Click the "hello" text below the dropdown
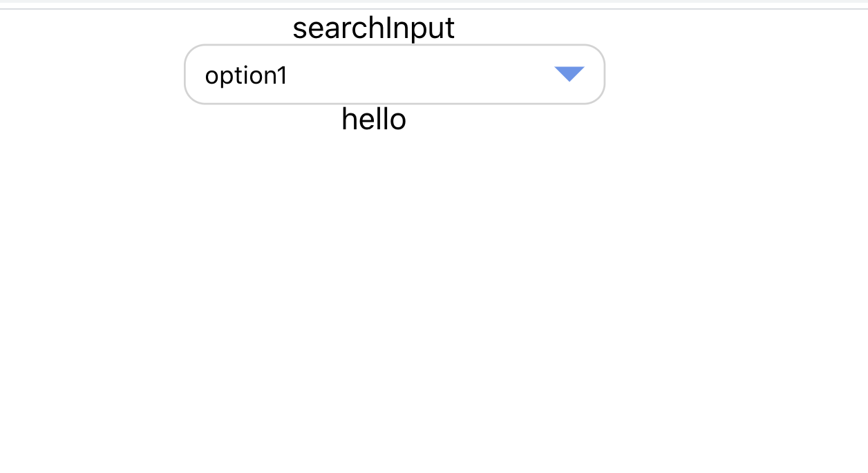Image resolution: width=868 pixels, height=473 pixels. click(x=373, y=120)
